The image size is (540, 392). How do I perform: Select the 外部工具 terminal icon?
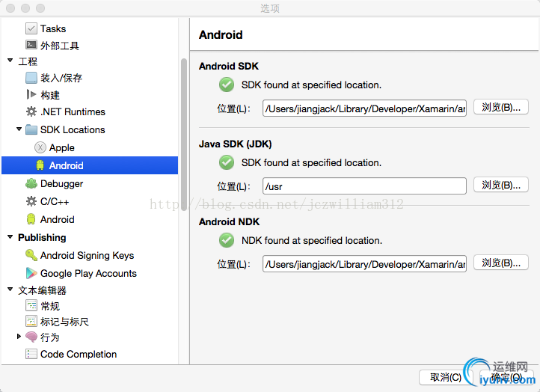[31, 45]
